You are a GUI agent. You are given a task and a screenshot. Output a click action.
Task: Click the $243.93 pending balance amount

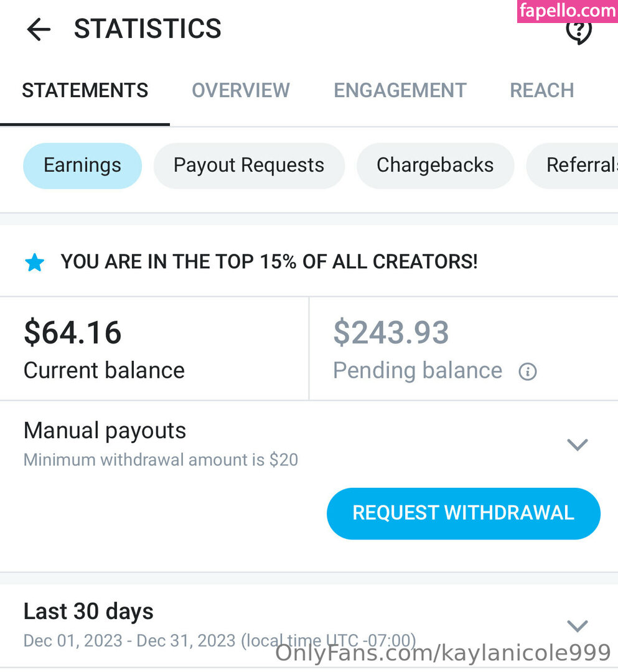(x=391, y=332)
